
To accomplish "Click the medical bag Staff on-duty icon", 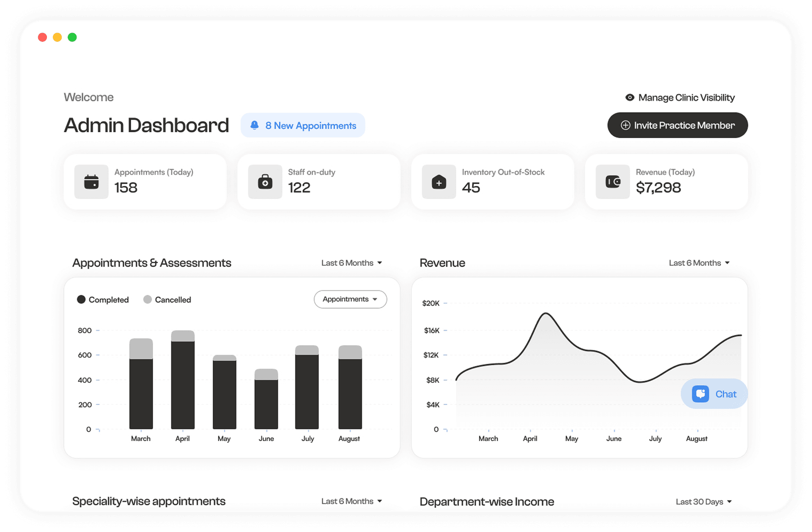I will [265, 182].
